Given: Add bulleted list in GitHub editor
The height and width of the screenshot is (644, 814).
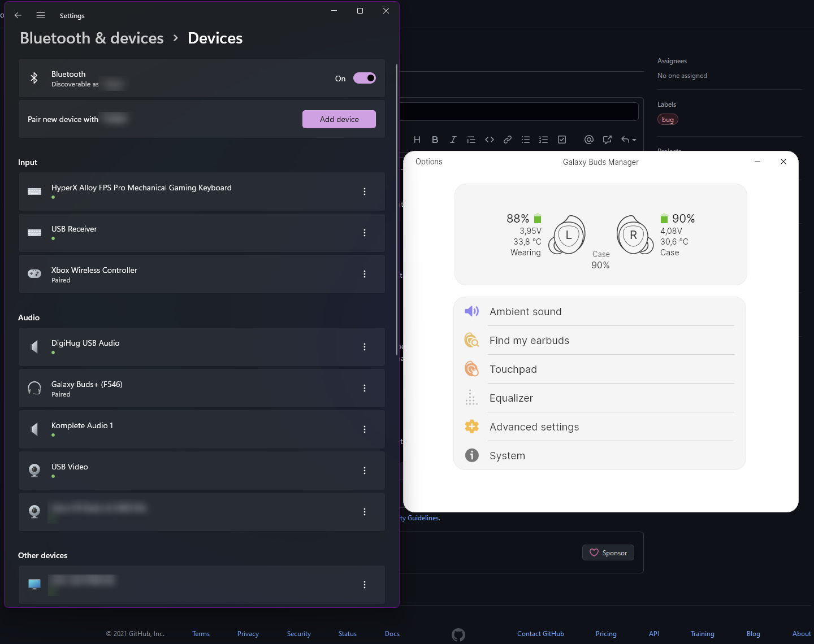Looking at the screenshot, I should tap(526, 140).
